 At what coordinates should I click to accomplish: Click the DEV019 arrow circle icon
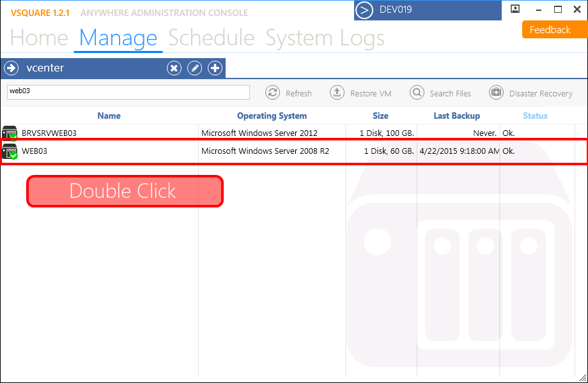364,10
